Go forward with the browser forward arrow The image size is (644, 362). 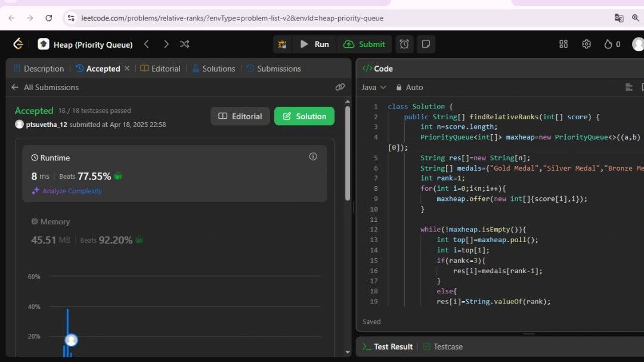pyautogui.click(x=30, y=18)
